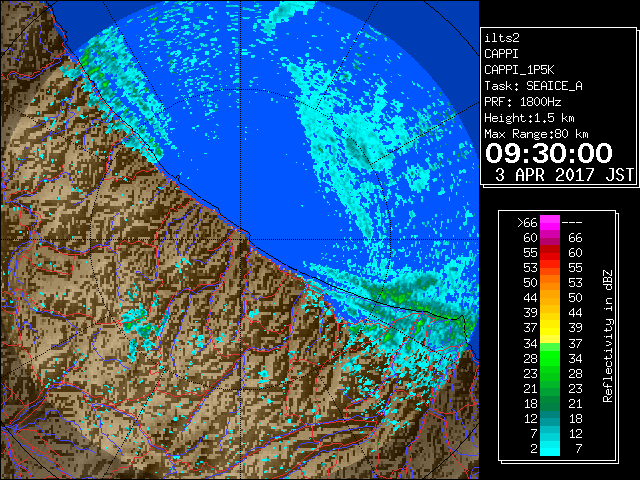Click the 'Height:1.5 km' line
Screen dimensions: 640x480
pos(529,118)
